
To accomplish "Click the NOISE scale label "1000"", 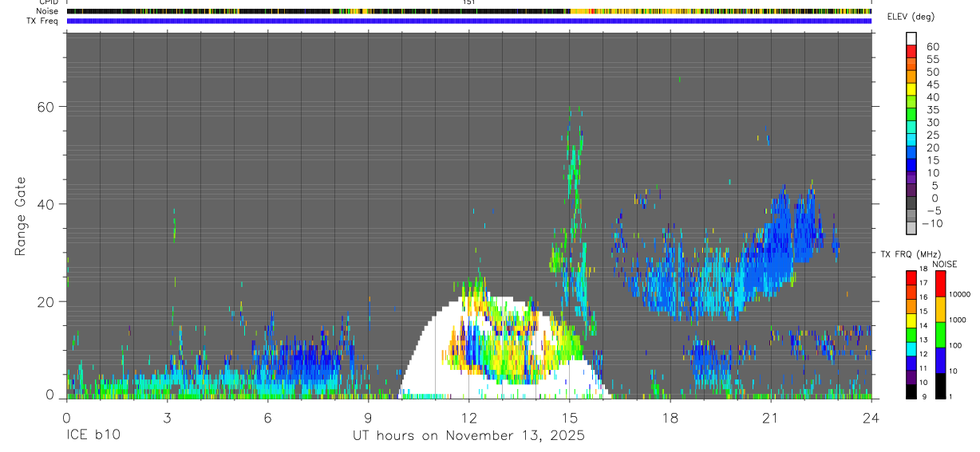I will 958,320.
